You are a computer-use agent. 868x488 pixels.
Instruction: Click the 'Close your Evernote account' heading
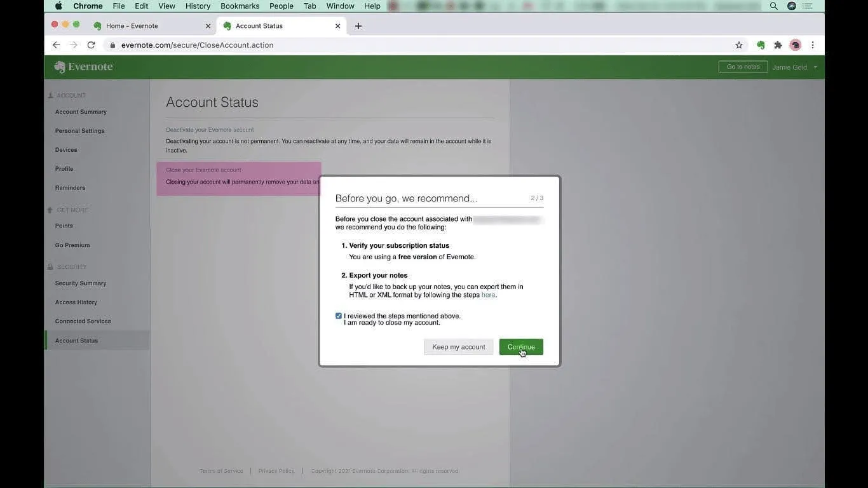203,170
